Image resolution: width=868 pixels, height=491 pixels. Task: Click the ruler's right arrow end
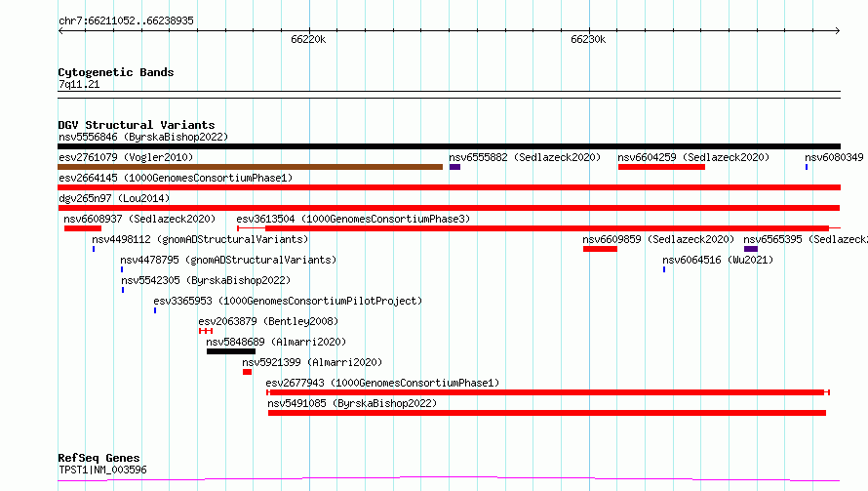click(838, 30)
